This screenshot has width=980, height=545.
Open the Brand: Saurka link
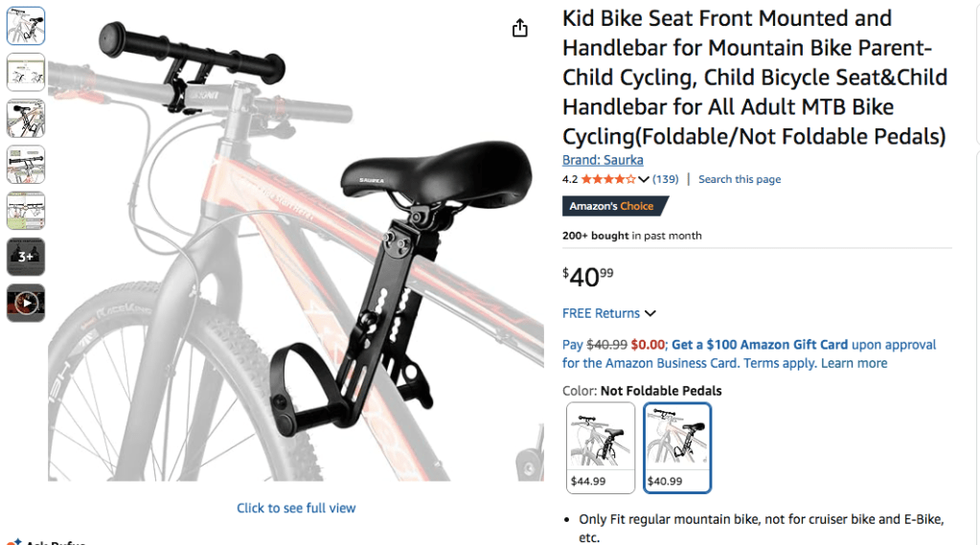click(603, 160)
